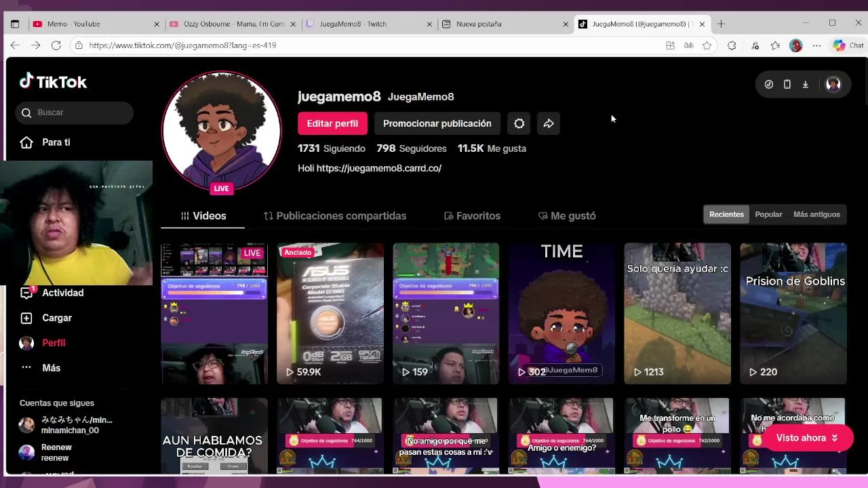Open the video with 159 views
This screenshot has height=488, width=868.
446,314
